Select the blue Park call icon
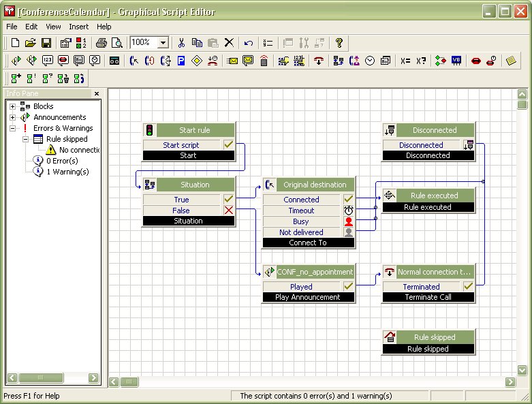The height and width of the screenshot is (404, 532). pos(181,61)
